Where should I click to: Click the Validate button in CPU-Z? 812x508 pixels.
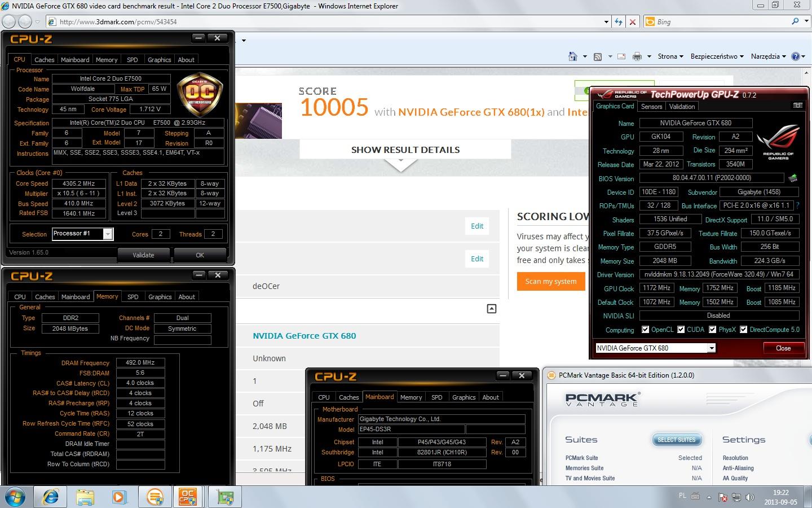143,255
